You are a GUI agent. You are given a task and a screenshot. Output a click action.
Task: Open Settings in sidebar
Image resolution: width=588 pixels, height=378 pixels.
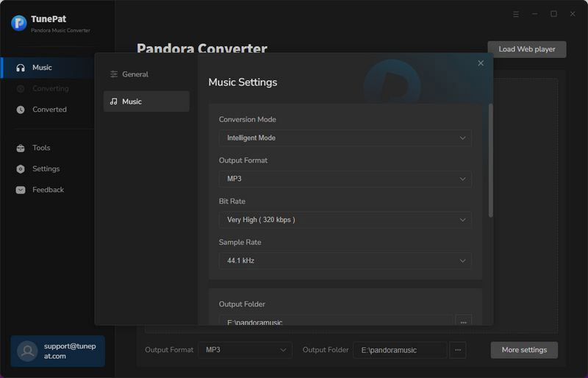pyautogui.click(x=48, y=169)
